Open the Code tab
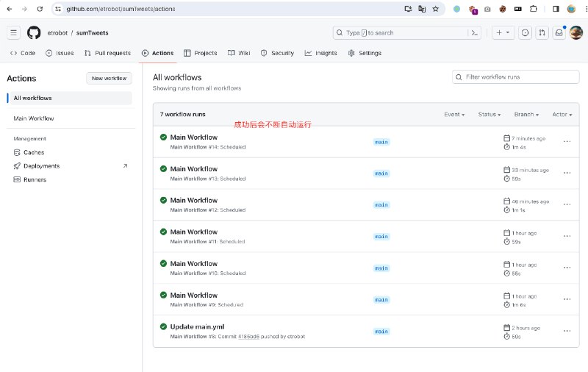 [23, 53]
